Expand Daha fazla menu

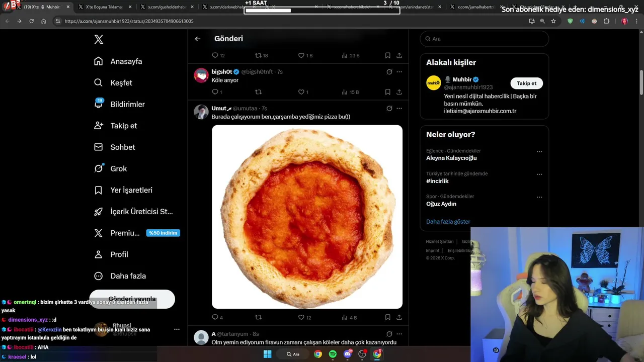(x=120, y=276)
